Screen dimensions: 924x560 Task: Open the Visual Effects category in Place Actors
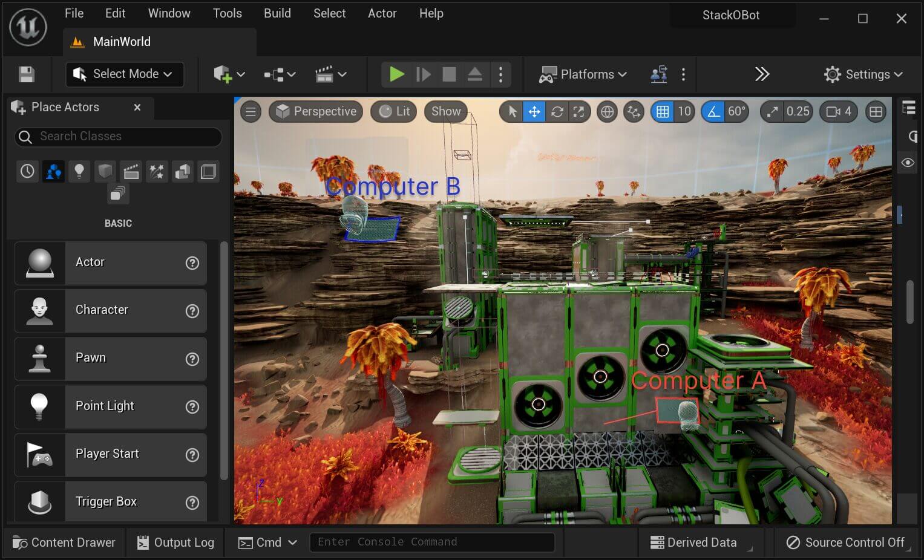pyautogui.click(x=157, y=171)
